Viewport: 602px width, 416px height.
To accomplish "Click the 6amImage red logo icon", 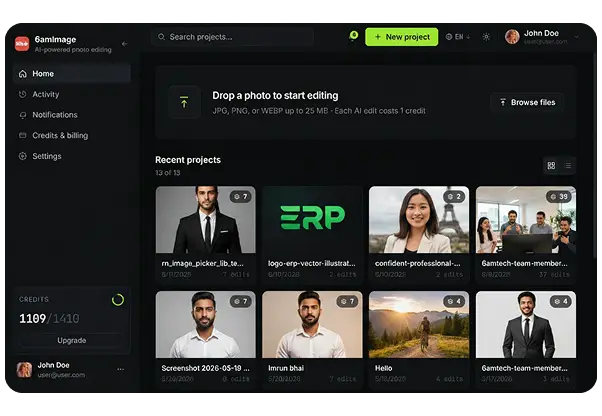I will coord(22,44).
